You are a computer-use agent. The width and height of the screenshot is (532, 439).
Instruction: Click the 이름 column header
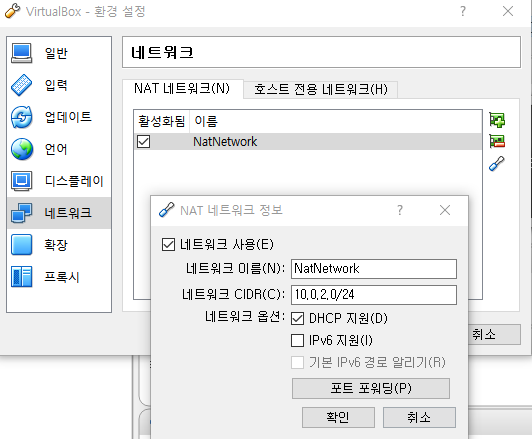tap(336, 121)
